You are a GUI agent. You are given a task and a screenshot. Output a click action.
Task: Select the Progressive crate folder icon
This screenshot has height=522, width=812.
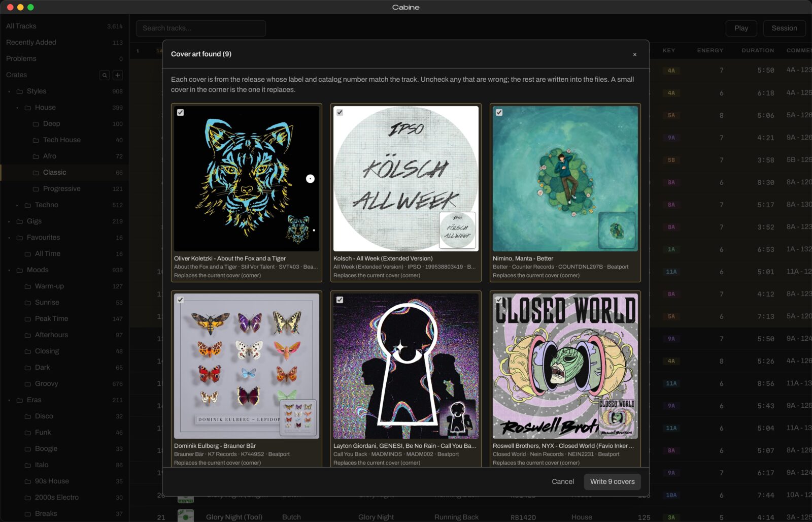(x=36, y=189)
